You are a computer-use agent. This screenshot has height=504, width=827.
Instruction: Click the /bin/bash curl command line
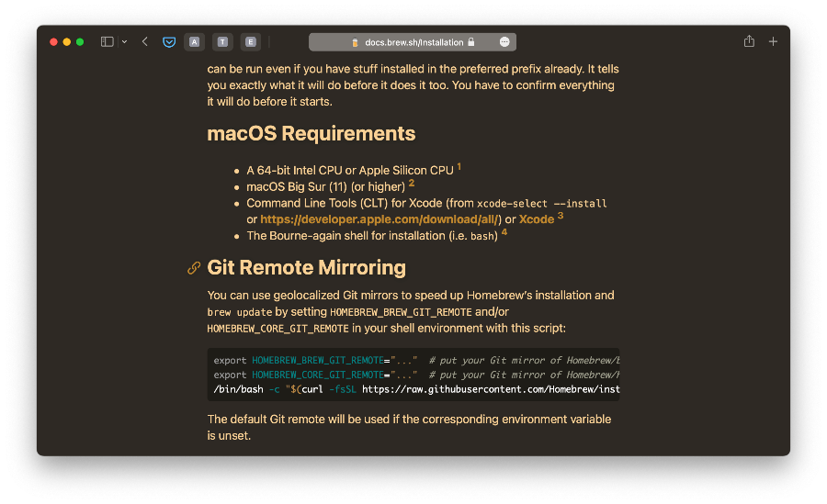416,389
